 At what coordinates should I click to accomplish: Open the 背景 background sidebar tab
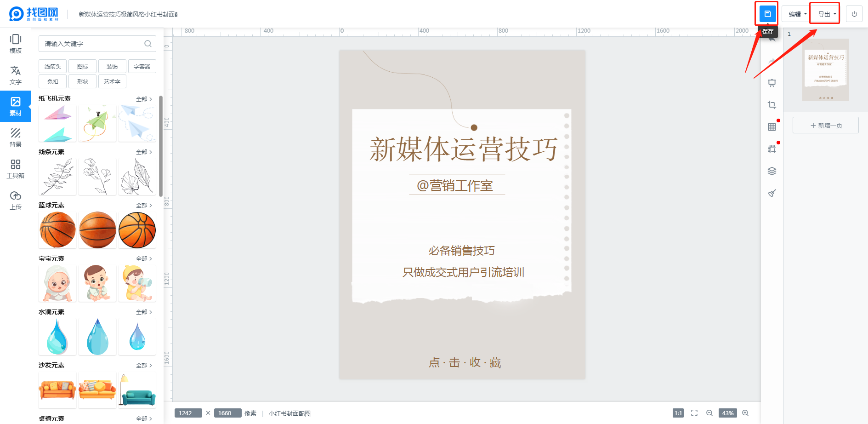click(x=16, y=138)
